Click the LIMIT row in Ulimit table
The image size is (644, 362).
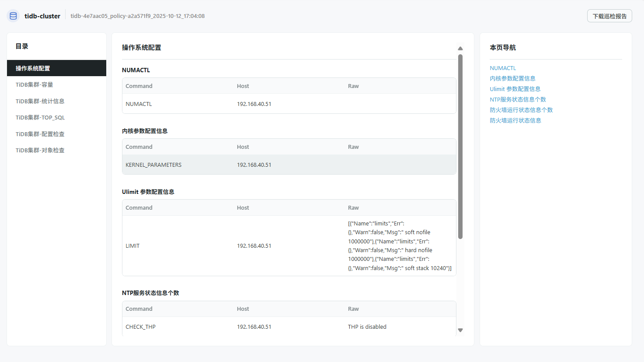(289, 246)
